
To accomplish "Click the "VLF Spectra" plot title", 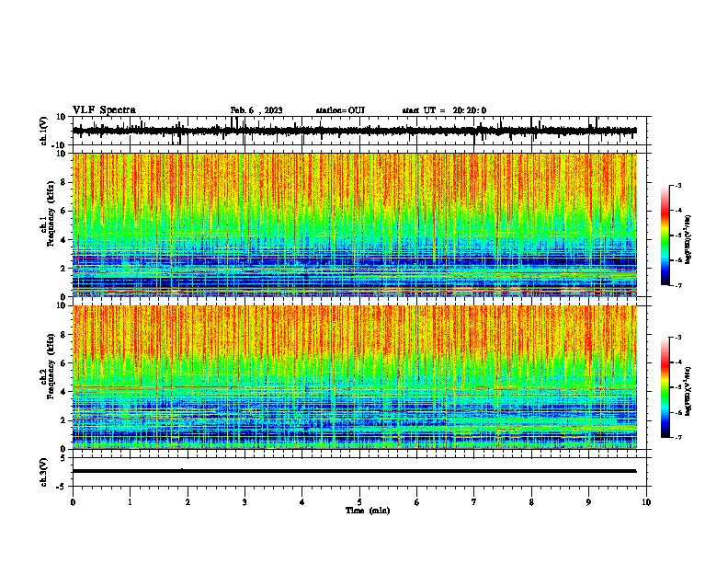I will 104,110.
